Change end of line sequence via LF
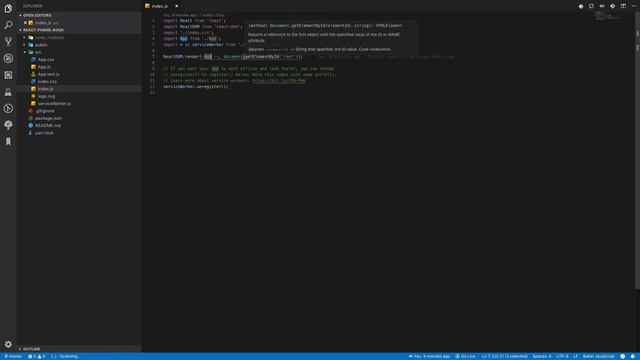640x360 pixels. tap(576, 356)
